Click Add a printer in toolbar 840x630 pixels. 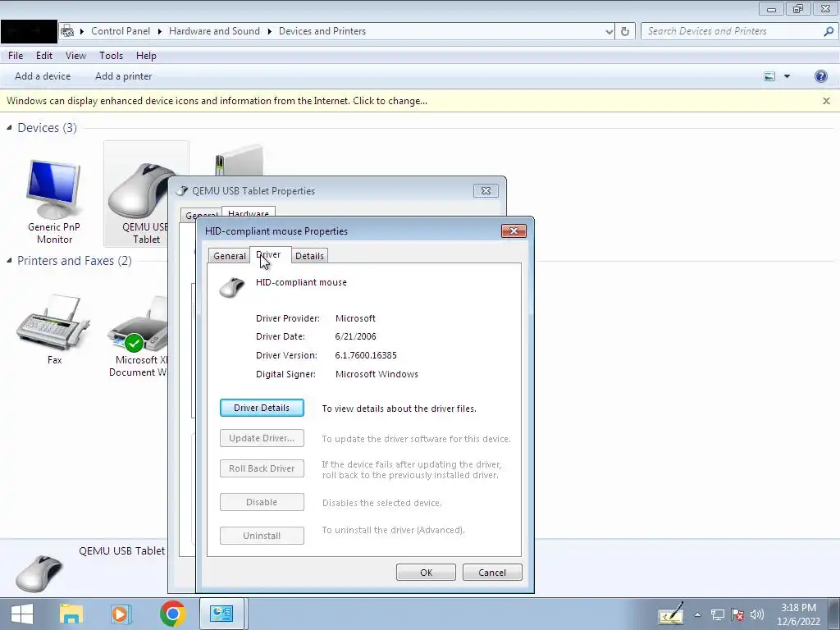tap(123, 76)
